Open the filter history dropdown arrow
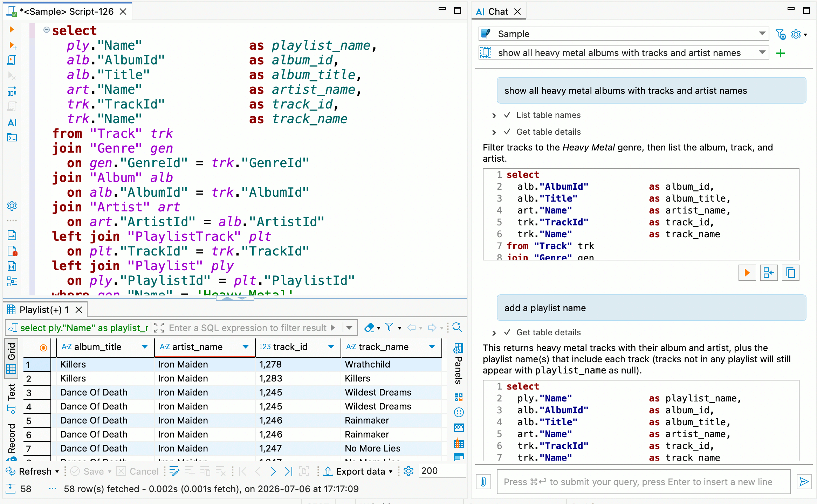Image resolution: width=817 pixels, height=504 pixels. [x=349, y=328]
